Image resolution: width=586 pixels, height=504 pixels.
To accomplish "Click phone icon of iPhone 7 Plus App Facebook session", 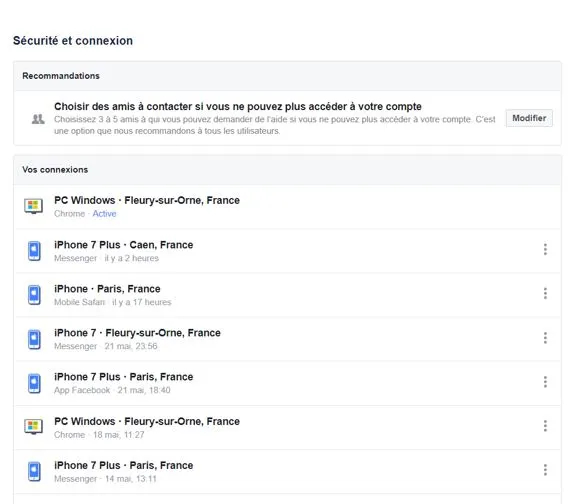I will pyautogui.click(x=34, y=383).
